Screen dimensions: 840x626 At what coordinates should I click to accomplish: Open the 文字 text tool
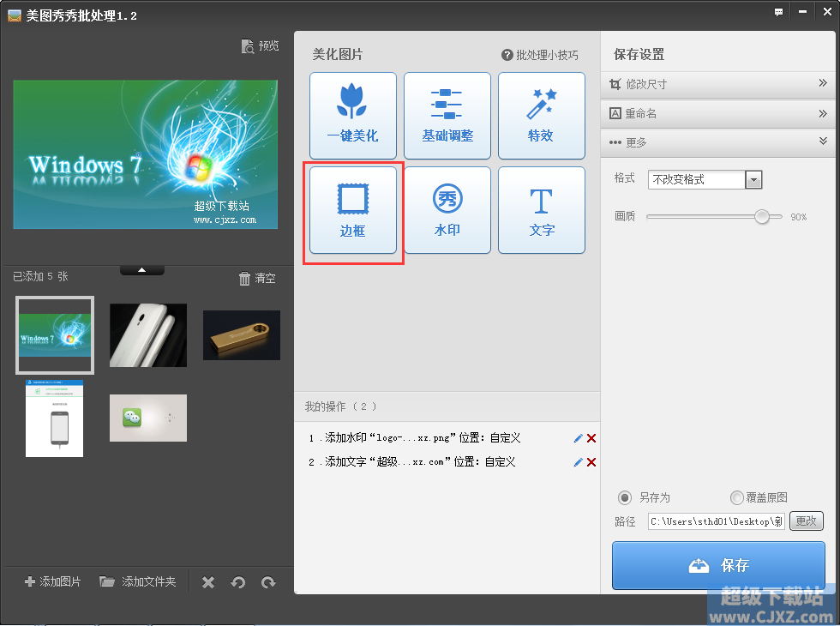pyautogui.click(x=542, y=210)
